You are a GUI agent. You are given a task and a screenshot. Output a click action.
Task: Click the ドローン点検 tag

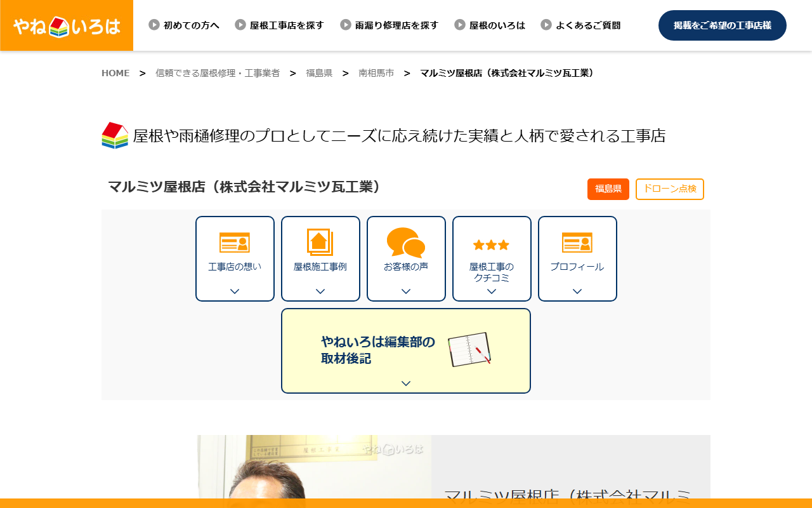[x=670, y=189]
